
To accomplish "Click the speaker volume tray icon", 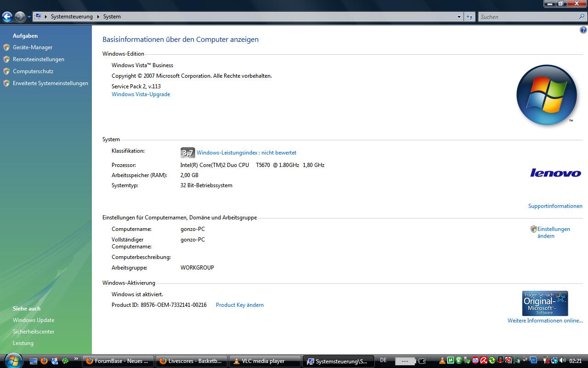I will point(563,361).
